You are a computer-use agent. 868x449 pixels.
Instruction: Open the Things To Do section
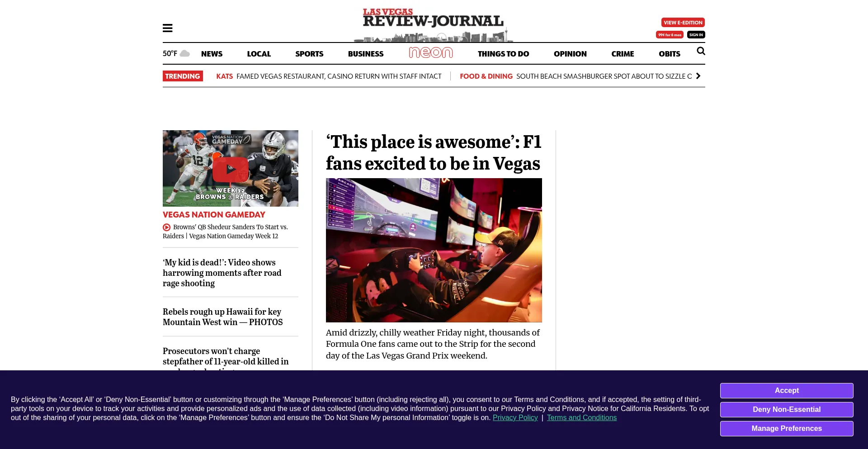(x=503, y=54)
